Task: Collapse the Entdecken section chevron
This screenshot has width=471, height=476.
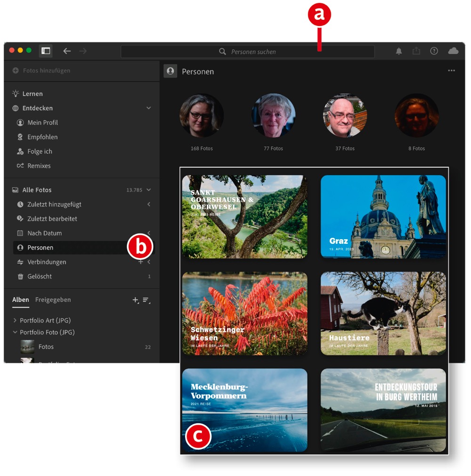Action: point(149,108)
